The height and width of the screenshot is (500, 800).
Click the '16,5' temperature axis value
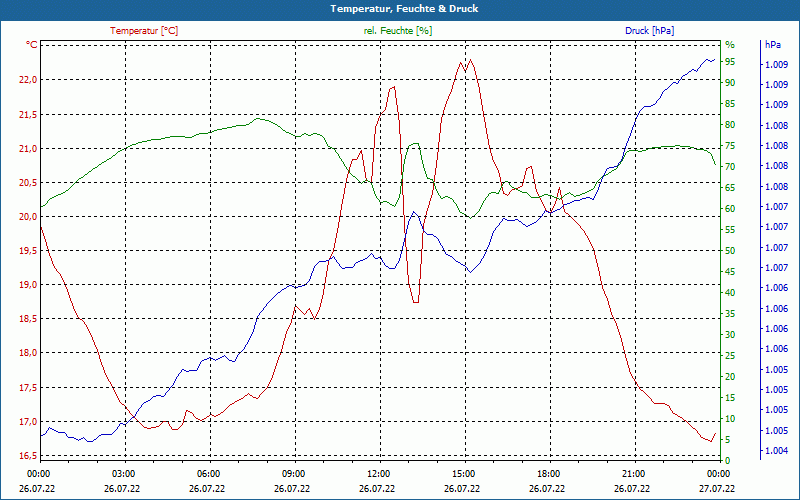pos(28,456)
